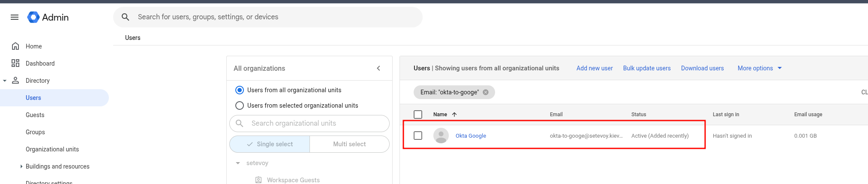Click the Okta Google user avatar
The image size is (868, 184).
(x=441, y=136)
